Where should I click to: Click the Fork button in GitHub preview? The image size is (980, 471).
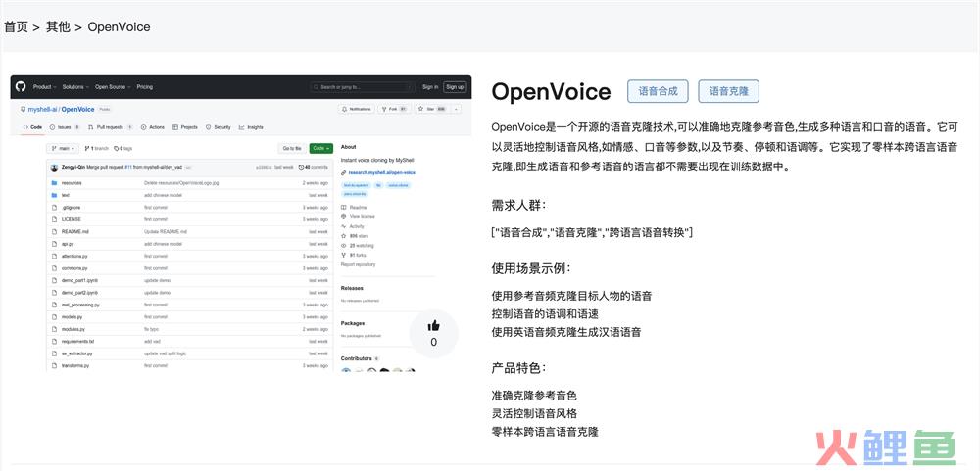click(394, 109)
